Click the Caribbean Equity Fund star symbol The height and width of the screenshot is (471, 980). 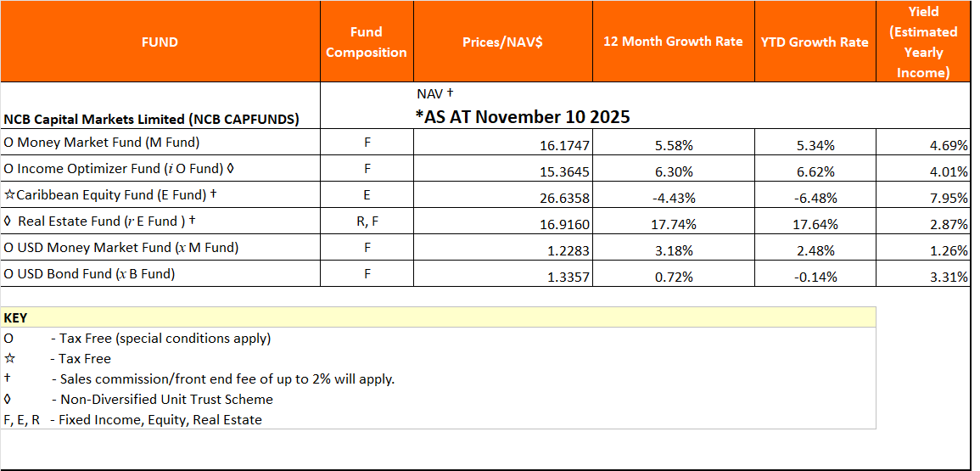click(x=9, y=195)
